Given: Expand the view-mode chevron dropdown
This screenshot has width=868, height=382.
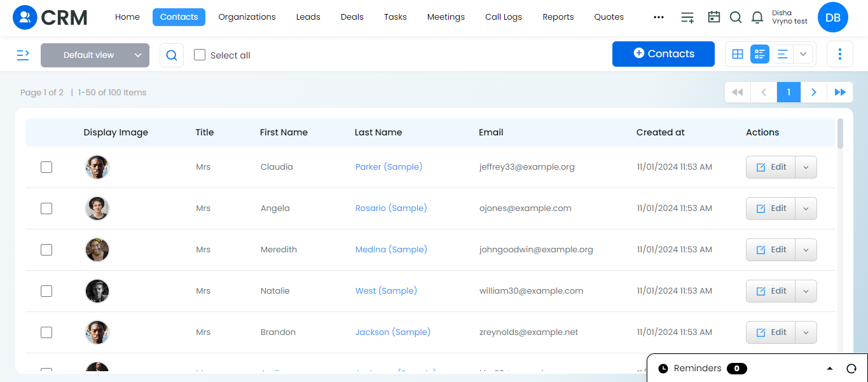Looking at the screenshot, I should click(803, 54).
